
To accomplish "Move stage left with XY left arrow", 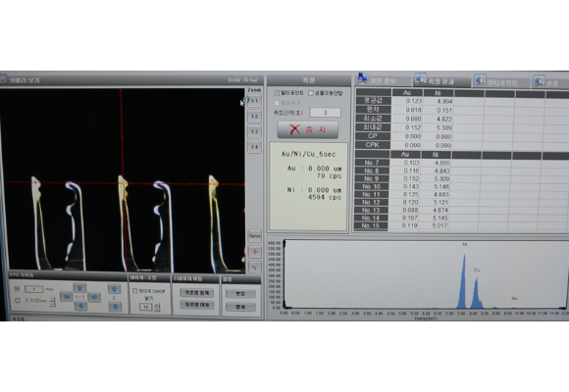I will 66,297.
